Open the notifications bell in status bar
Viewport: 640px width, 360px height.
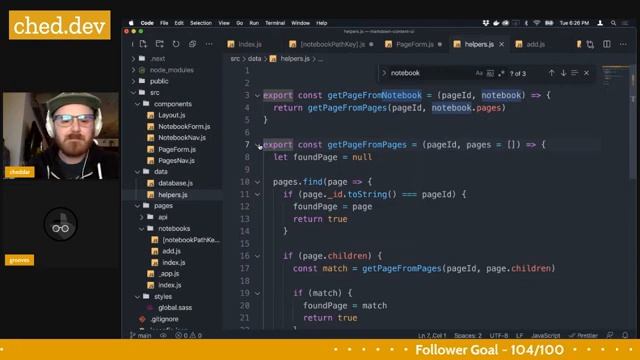point(625,335)
